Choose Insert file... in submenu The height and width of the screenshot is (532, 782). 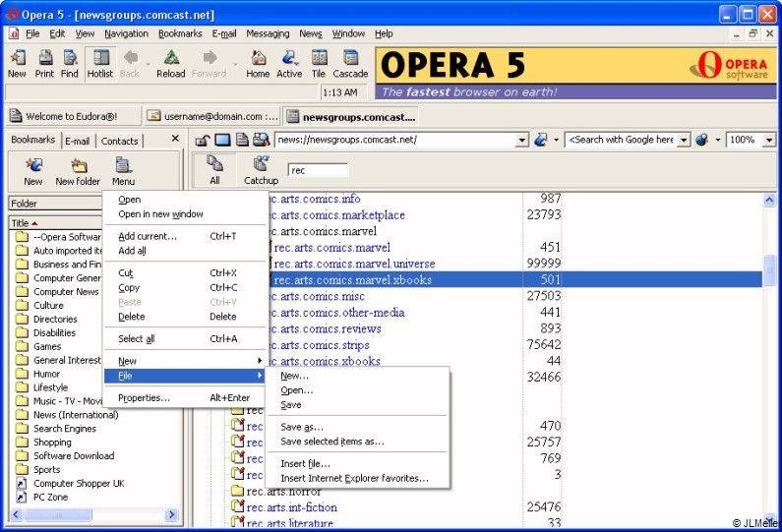point(357,464)
